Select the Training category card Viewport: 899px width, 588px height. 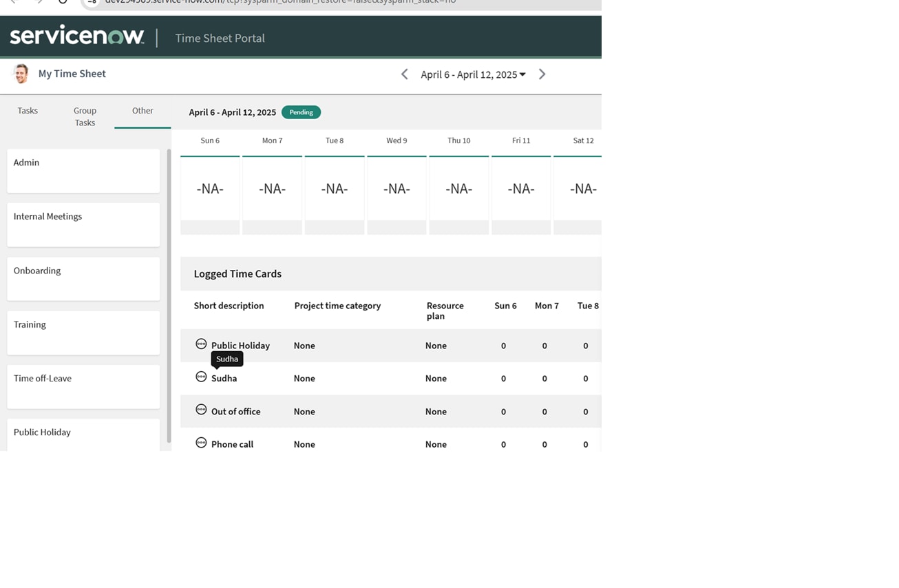coord(83,333)
